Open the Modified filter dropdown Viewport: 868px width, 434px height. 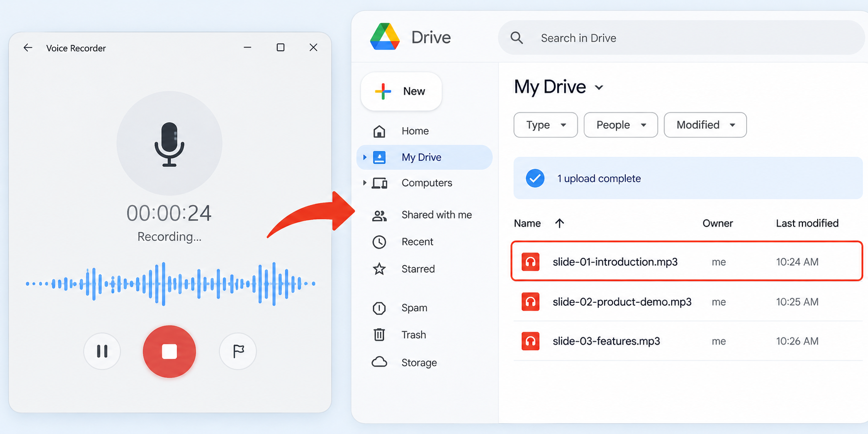coord(705,125)
